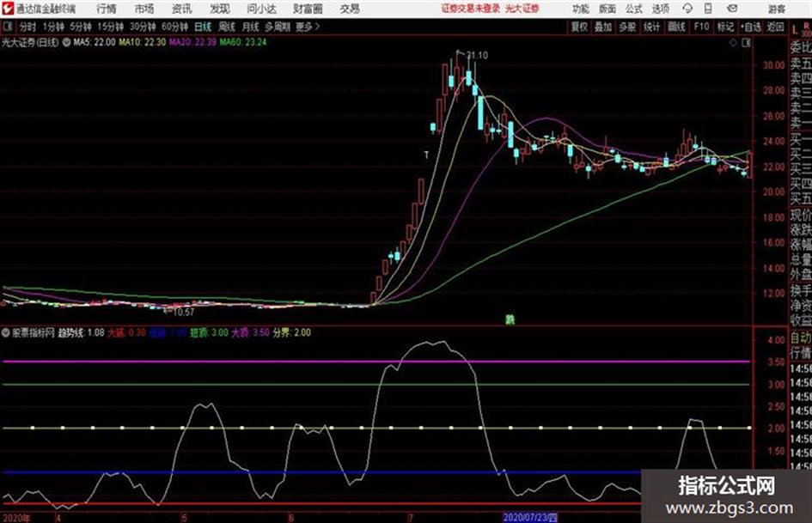Select the 15分钟 period
Image resolution: width=812 pixels, height=523 pixels.
[111, 27]
